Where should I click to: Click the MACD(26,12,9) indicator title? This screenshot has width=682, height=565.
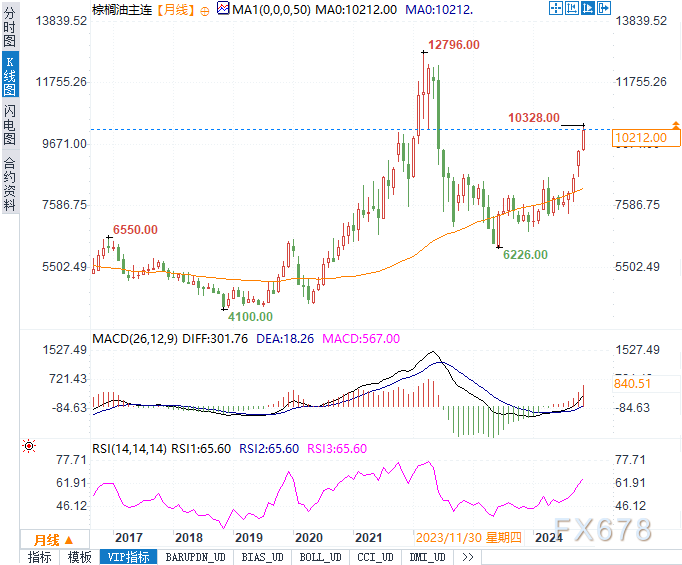(135, 339)
